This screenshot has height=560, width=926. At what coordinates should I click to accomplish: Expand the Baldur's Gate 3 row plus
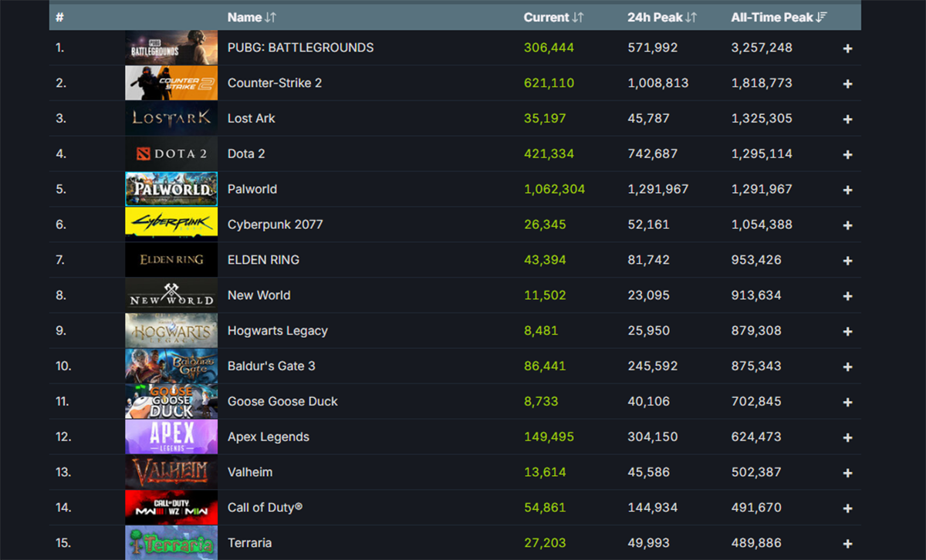coord(847,367)
